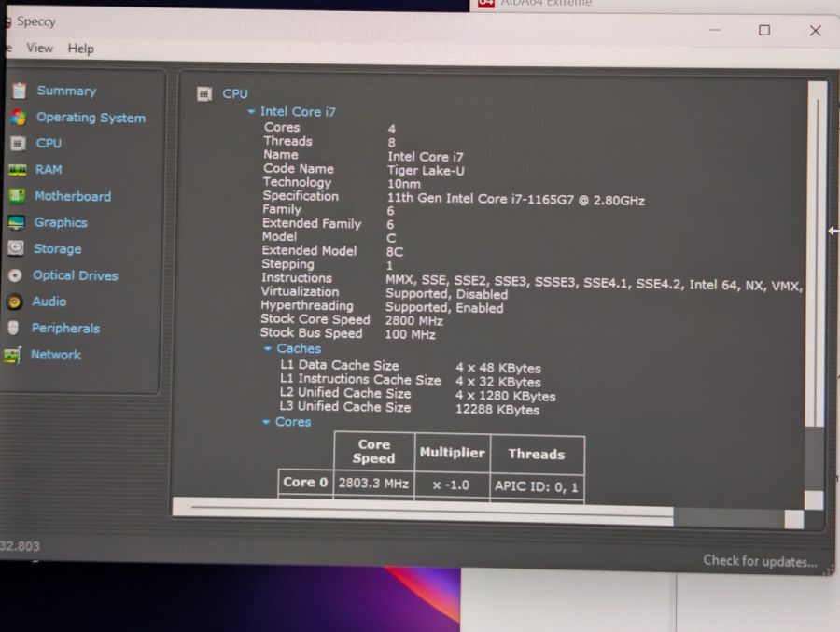840x632 pixels.
Task: View Optical Drives information
Action: [x=76, y=275]
